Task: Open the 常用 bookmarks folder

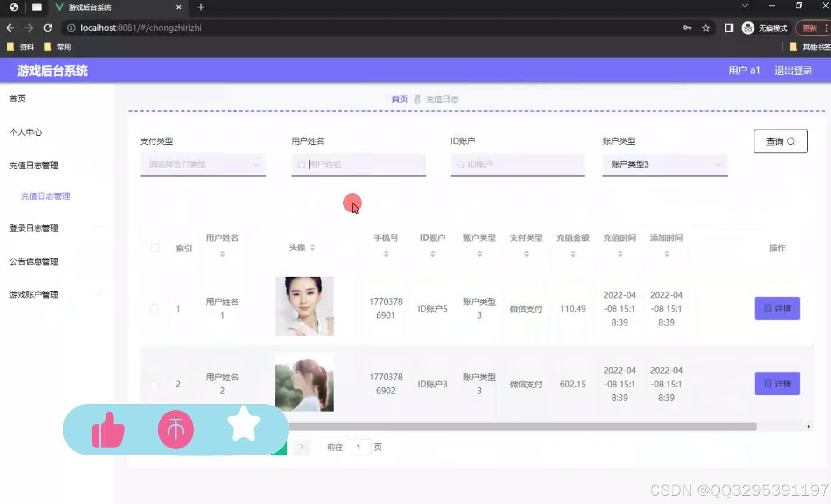Action: (57, 47)
